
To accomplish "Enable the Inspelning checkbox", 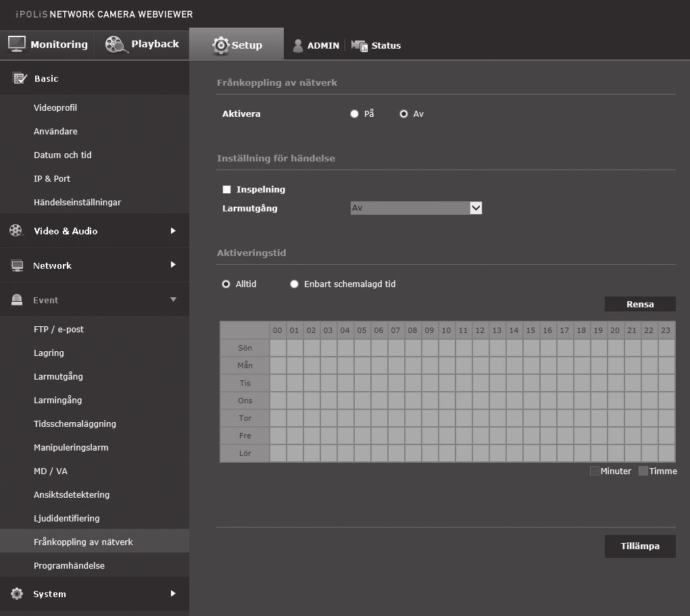I will pos(226,190).
